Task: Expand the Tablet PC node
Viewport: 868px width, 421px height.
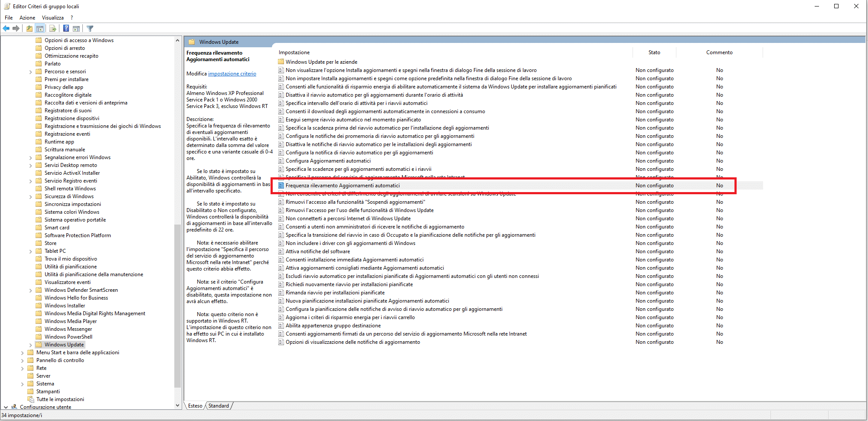Action: 30,251
